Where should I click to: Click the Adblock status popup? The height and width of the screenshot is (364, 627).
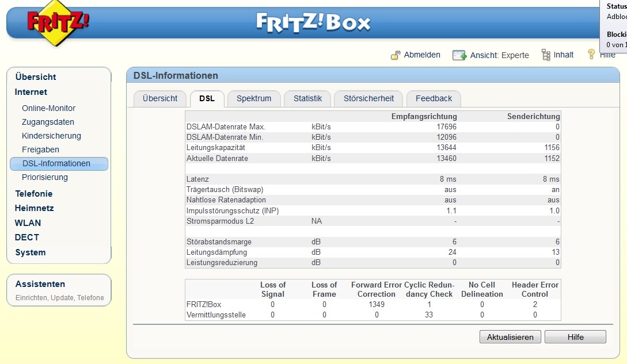614,25
